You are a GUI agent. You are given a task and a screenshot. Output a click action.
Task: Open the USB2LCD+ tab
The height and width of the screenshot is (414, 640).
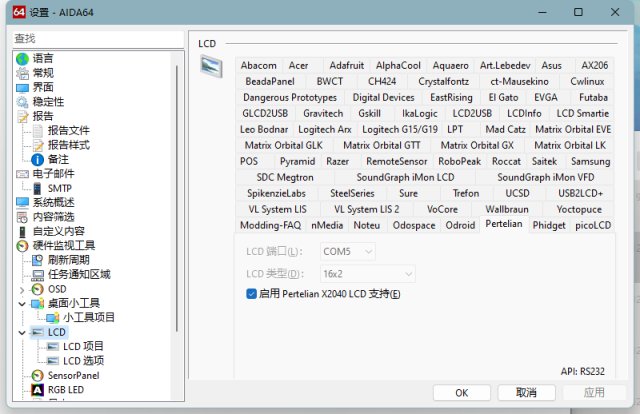point(580,193)
